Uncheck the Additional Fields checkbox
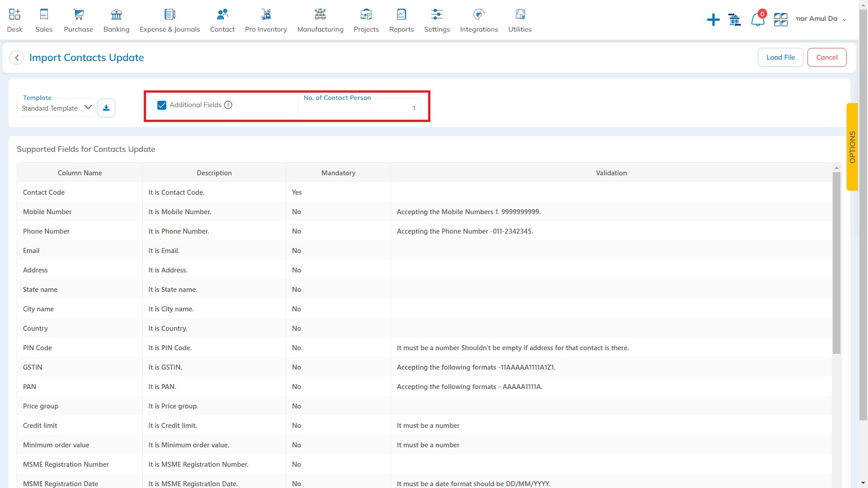The image size is (868, 488). point(162,105)
